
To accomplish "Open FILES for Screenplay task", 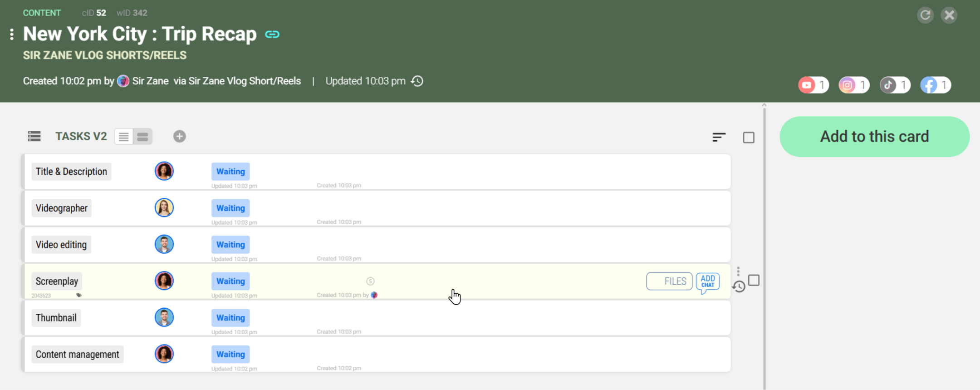I will point(669,281).
